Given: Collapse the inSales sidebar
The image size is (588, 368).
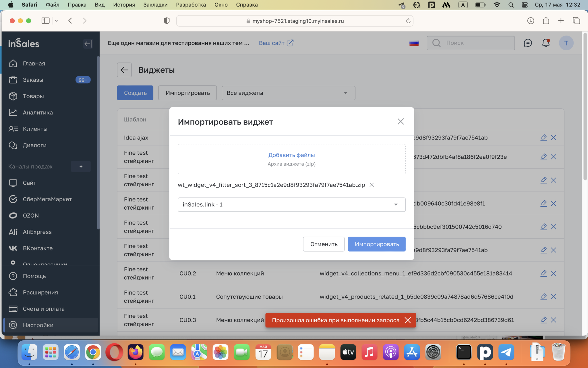Looking at the screenshot, I should [88, 44].
